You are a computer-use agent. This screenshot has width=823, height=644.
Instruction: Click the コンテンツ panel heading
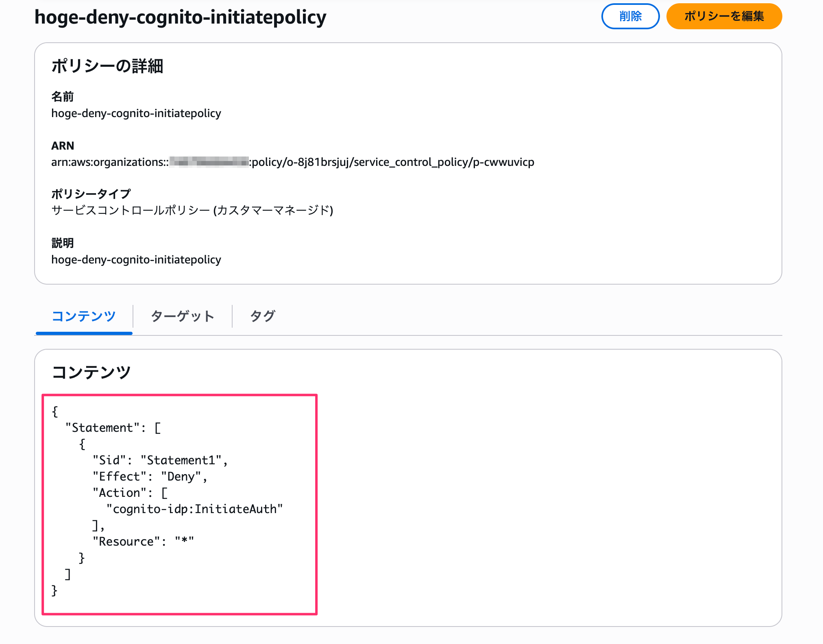coord(91,372)
